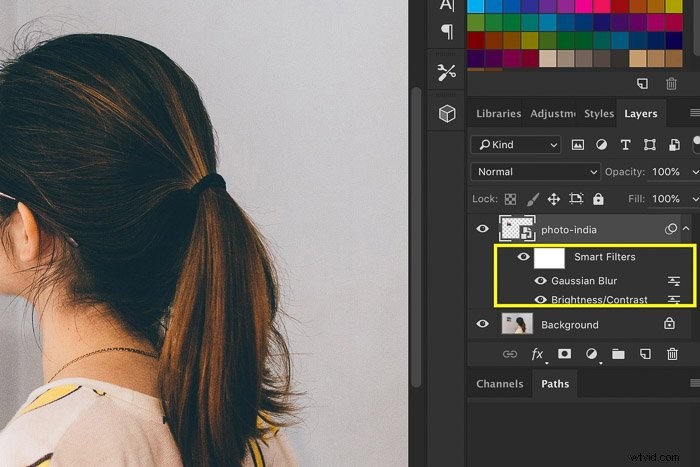The height and width of the screenshot is (467, 700).
Task: Hide the Gaussian Blur filter
Action: coord(540,280)
